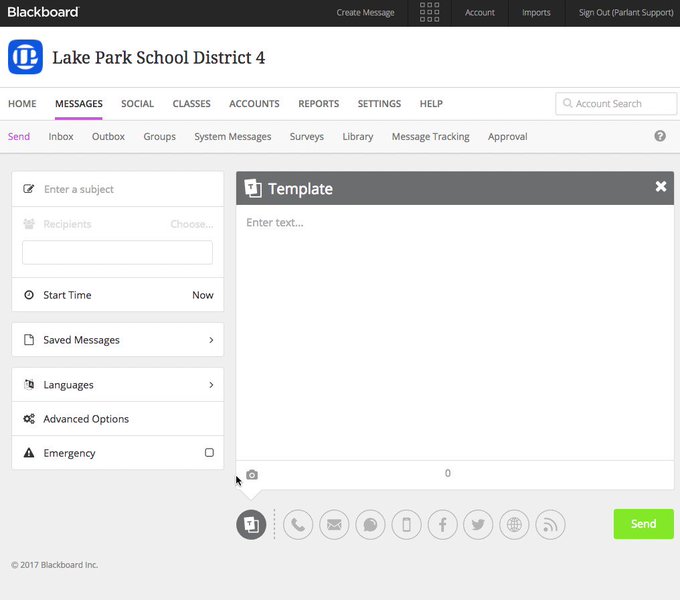The height and width of the screenshot is (600, 680).
Task: Focus the Enter a subject field
Action: (x=118, y=189)
